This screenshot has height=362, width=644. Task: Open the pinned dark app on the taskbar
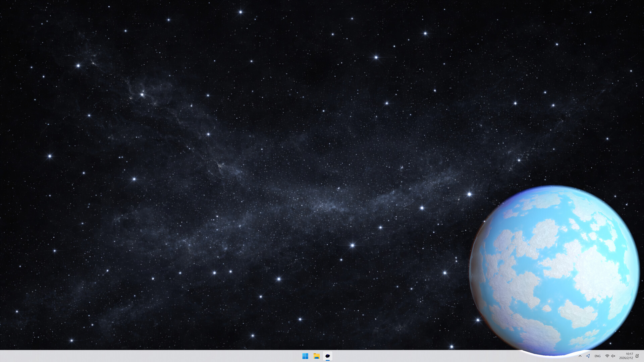(x=327, y=356)
